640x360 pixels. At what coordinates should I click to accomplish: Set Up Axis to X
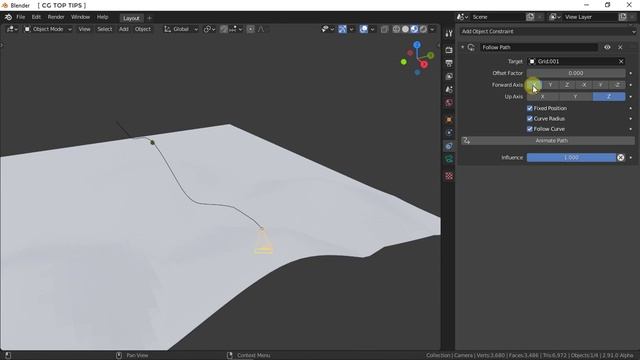click(x=543, y=97)
